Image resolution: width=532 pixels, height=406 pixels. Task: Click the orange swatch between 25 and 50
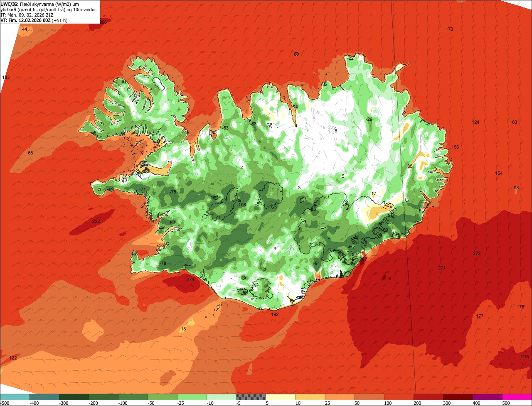point(340,397)
